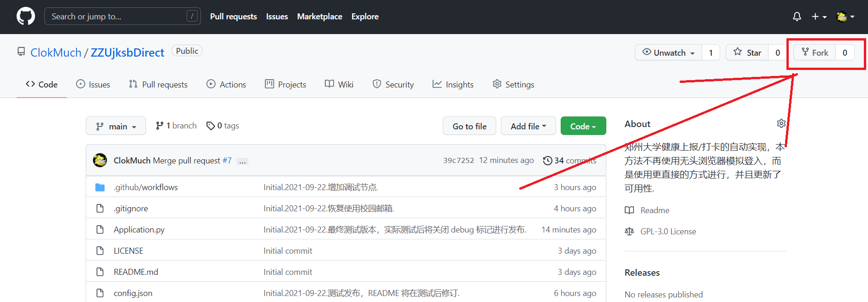Click file icon beside config.json
This screenshot has height=302, width=868.
click(100, 293)
